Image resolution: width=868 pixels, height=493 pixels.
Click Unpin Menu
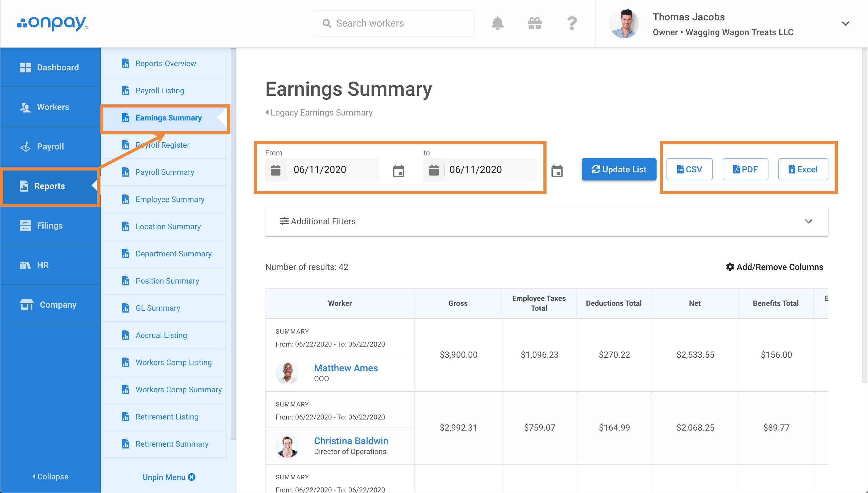pos(169,477)
